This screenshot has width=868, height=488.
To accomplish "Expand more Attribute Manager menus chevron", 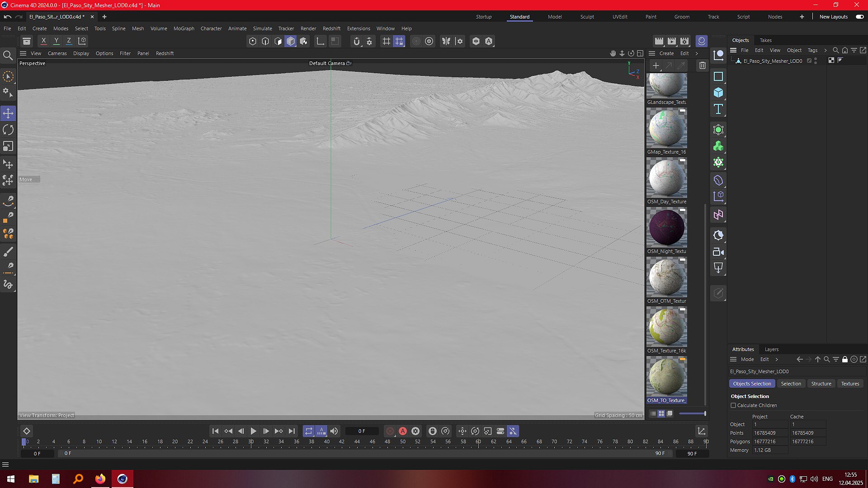I will (x=777, y=359).
